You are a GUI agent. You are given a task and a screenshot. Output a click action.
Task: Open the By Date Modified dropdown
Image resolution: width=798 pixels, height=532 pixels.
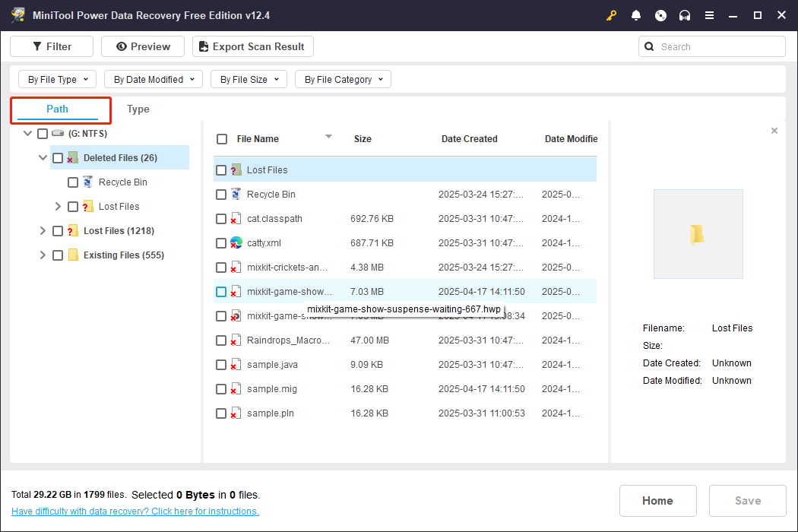[154, 79]
